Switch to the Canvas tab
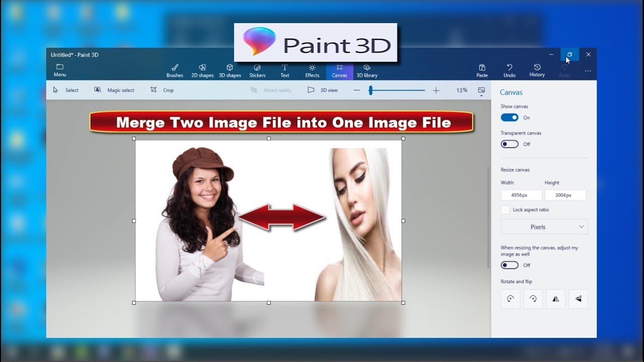The height and width of the screenshot is (362, 644). point(340,70)
